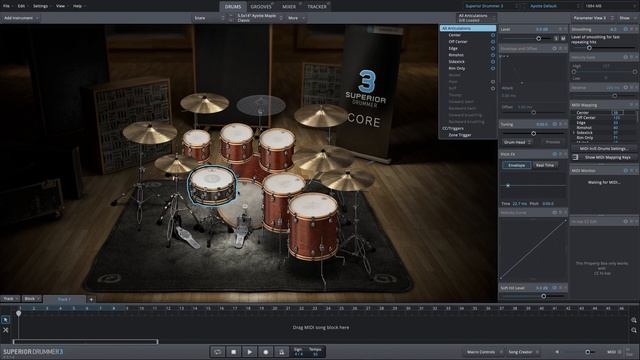Toggle the Rimshot articulation power icon

493,55
